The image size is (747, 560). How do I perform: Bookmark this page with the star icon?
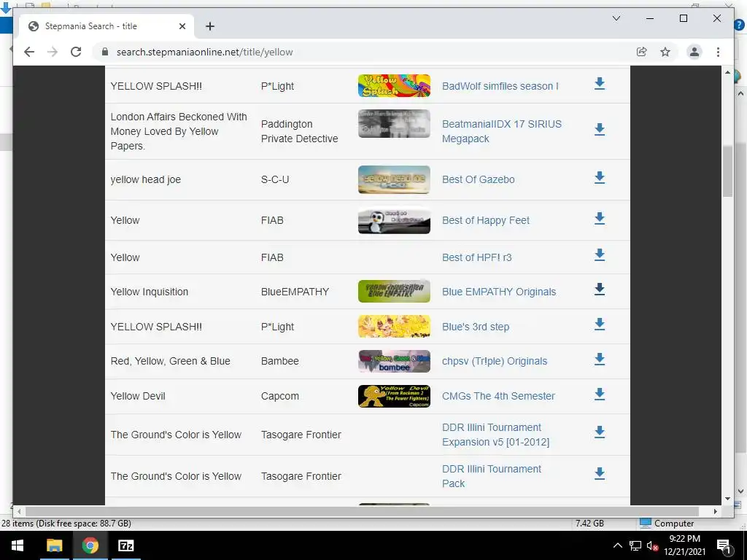(665, 52)
